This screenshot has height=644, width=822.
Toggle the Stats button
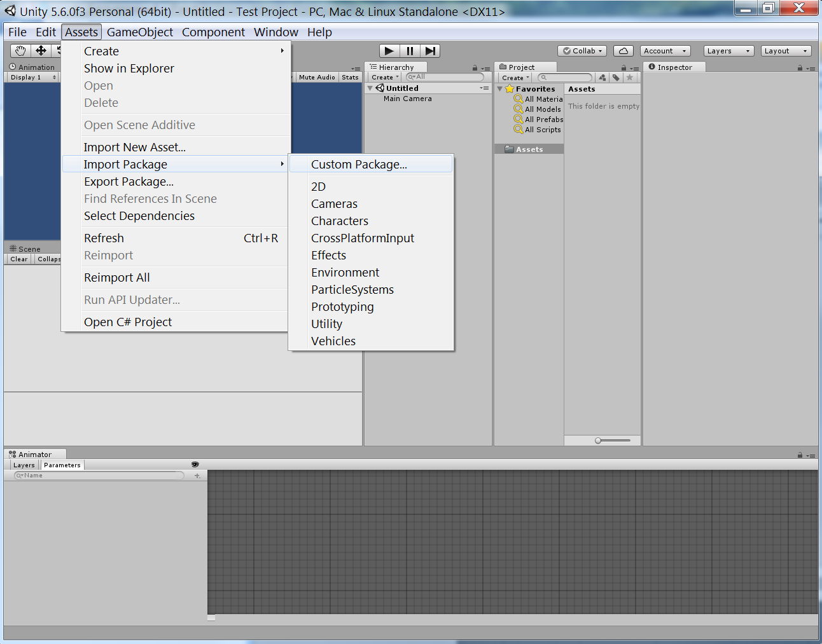point(350,78)
